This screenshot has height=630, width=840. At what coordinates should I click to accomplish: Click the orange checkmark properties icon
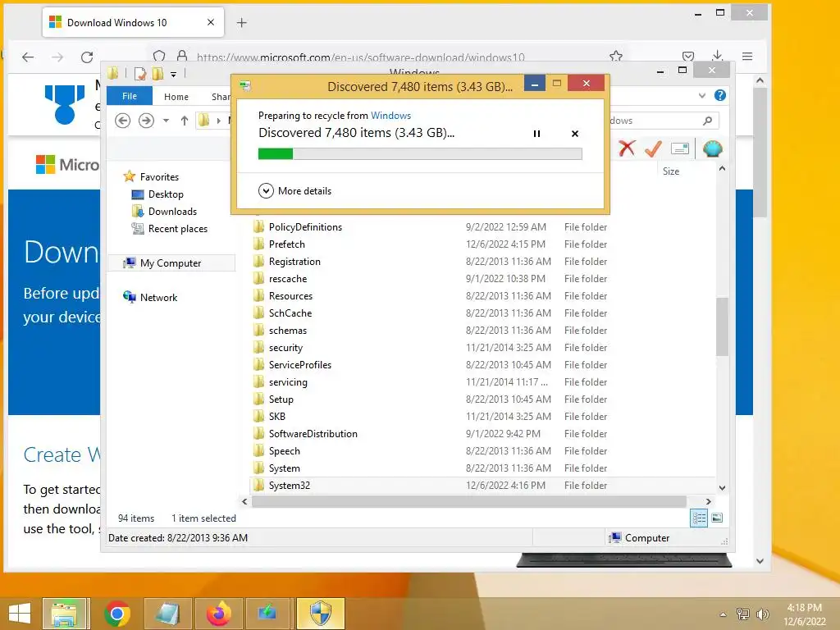coord(653,148)
